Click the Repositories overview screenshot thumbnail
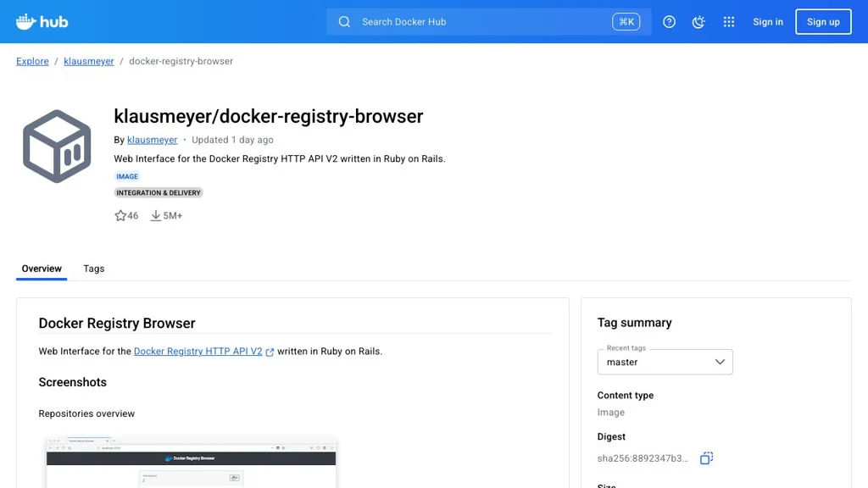Image resolution: width=868 pixels, height=488 pixels. (191, 462)
